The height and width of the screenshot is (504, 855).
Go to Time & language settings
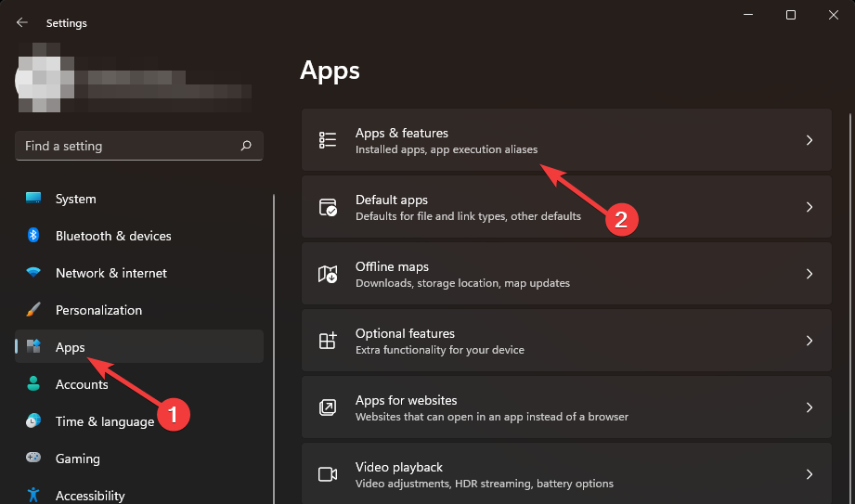point(104,421)
